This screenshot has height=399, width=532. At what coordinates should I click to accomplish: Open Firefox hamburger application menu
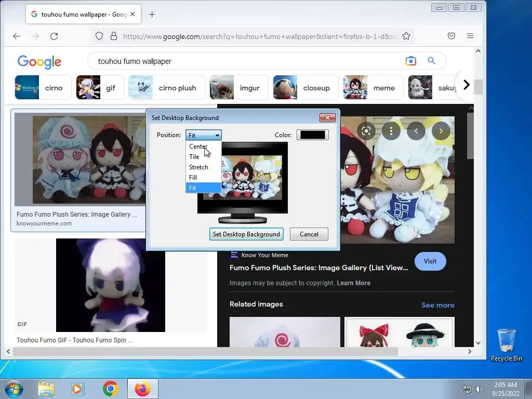tap(470, 36)
